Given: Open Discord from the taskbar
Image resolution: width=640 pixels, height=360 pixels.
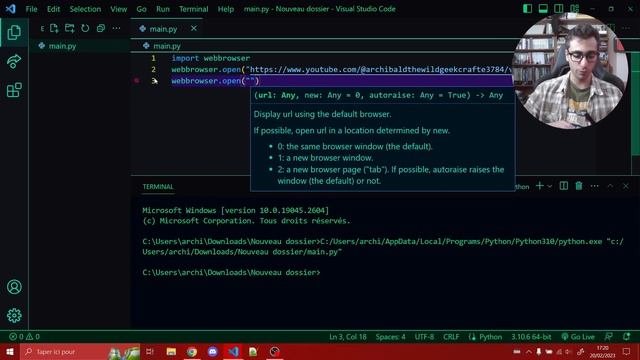Looking at the screenshot, I should 213,351.
